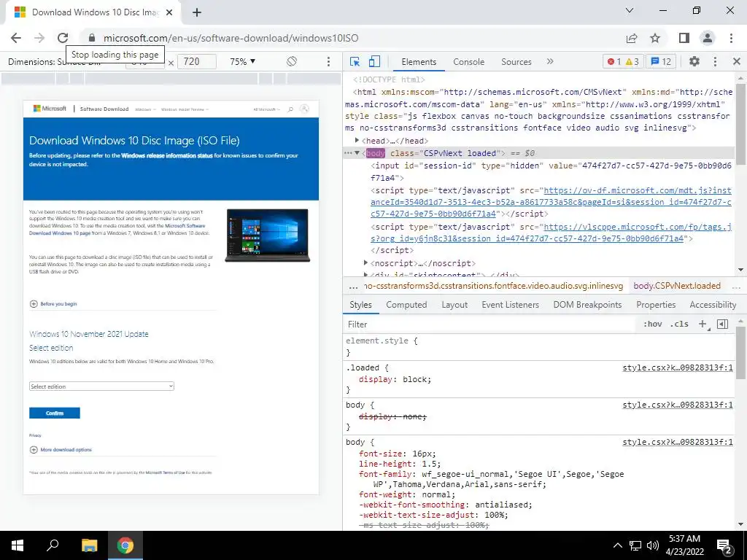Open File Explorer from taskbar
The width and height of the screenshot is (747, 560).
pos(89,545)
